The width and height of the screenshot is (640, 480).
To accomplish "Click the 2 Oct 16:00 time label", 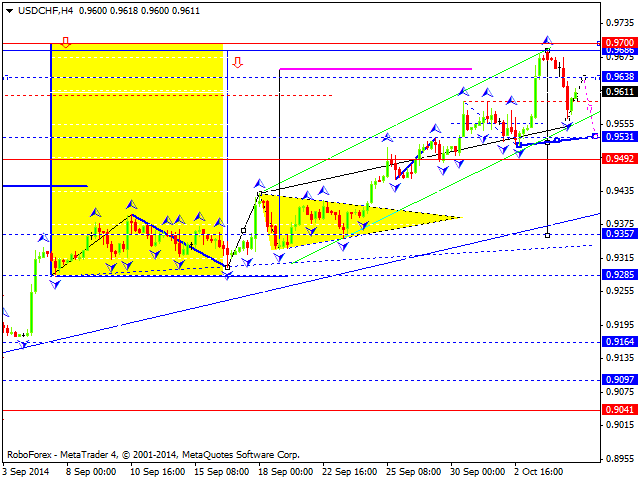I will [x=539, y=471].
